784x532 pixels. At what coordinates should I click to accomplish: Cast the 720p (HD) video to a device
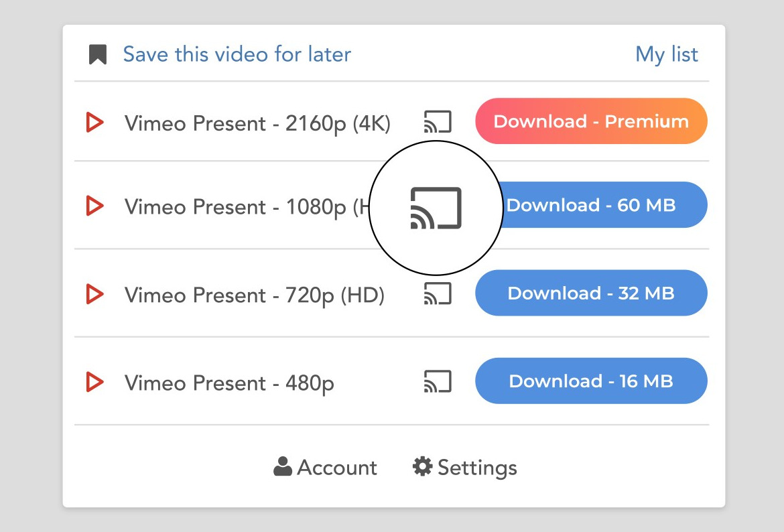[438, 293]
